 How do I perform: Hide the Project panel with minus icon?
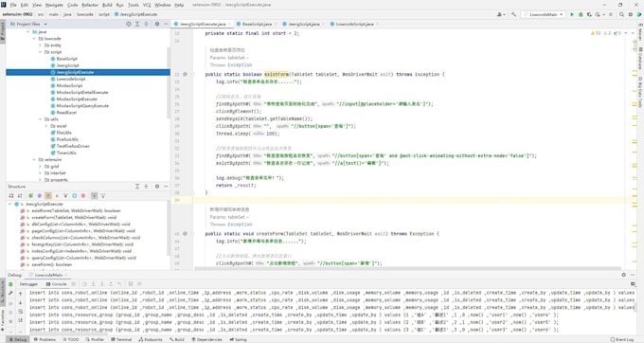pyautogui.click(x=166, y=25)
